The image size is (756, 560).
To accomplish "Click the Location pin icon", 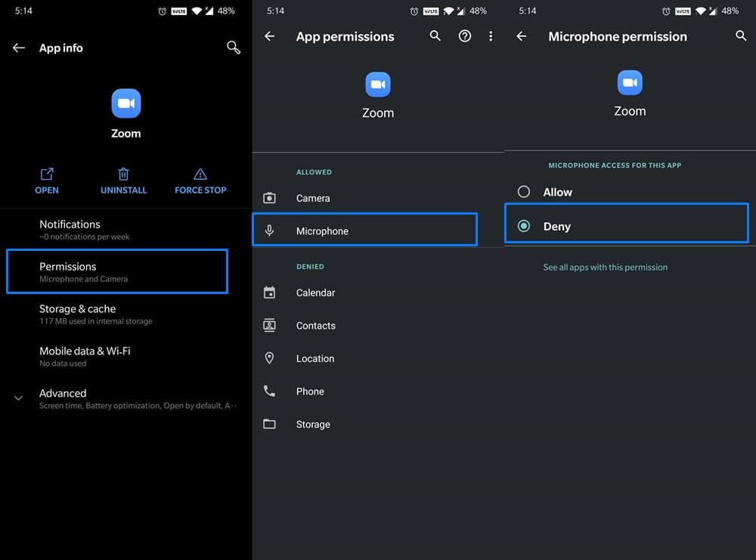I will click(x=270, y=358).
